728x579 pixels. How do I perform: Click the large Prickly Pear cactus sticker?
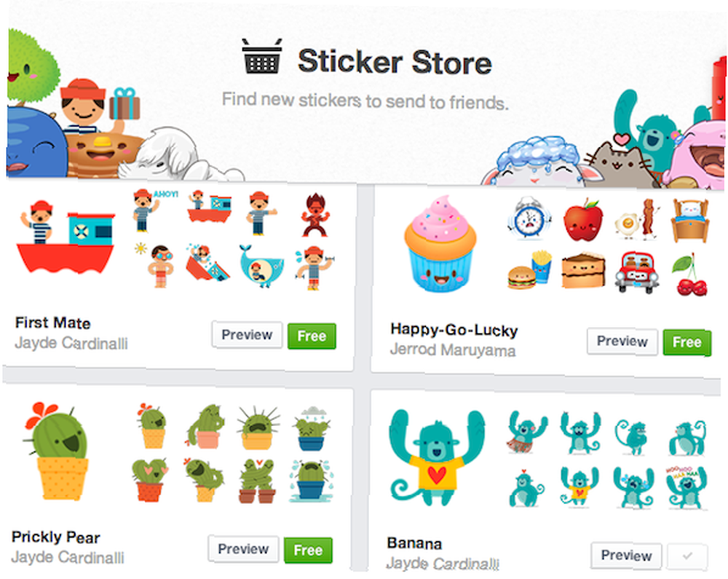point(58,452)
